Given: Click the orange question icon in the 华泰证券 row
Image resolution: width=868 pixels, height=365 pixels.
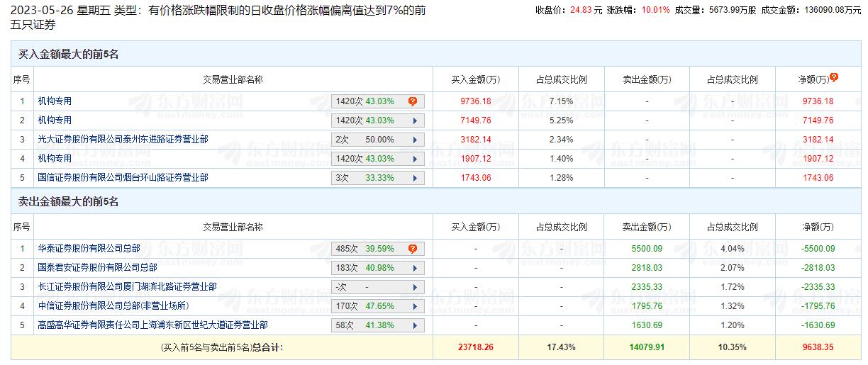Looking at the screenshot, I should pos(412,249).
